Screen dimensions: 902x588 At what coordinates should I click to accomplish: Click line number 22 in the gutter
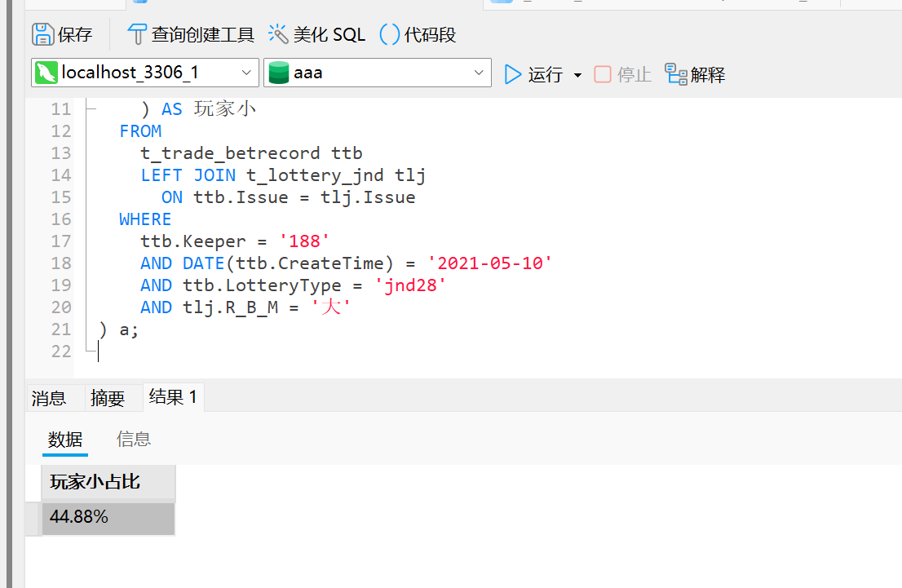[61, 351]
